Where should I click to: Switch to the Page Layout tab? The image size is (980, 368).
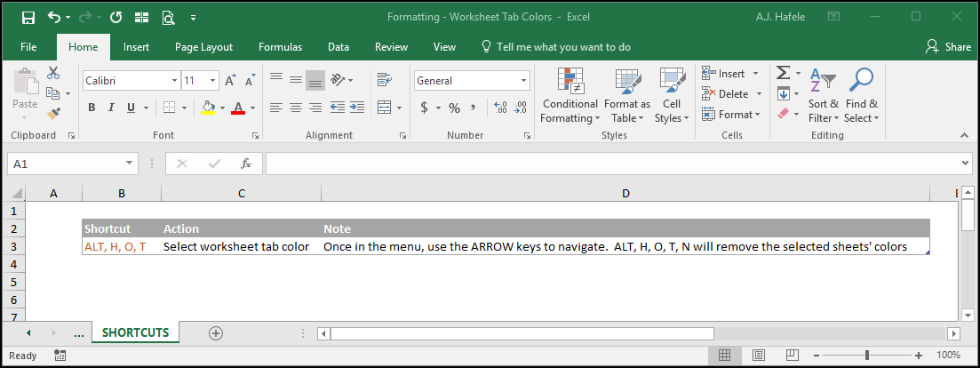coord(203,47)
